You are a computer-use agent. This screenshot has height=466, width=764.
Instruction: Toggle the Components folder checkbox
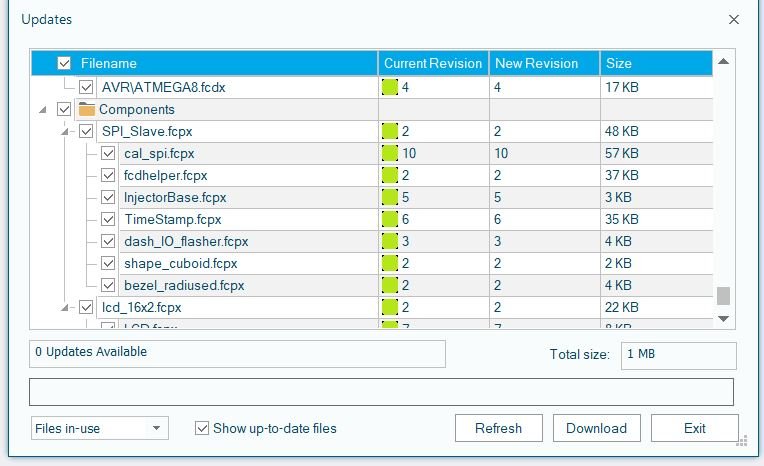[x=64, y=109]
